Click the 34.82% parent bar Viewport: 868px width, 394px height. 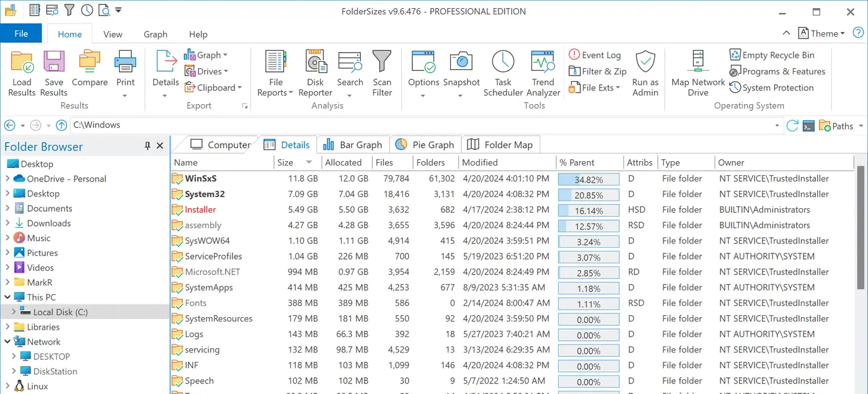[588, 179]
